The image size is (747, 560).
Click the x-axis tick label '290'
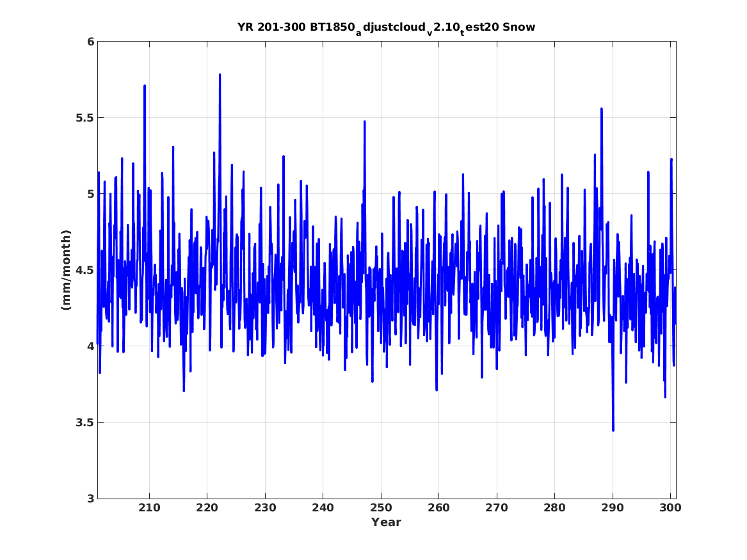[x=613, y=508]
